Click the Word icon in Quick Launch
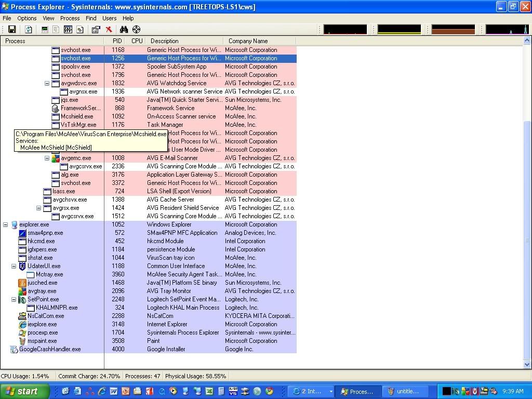 (x=113, y=392)
